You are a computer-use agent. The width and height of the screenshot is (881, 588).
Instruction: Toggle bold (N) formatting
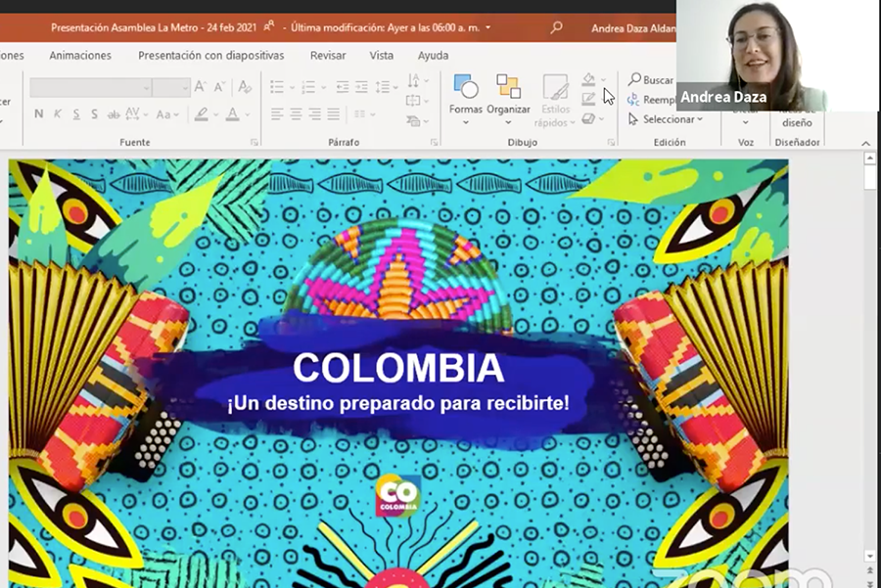pyautogui.click(x=39, y=114)
